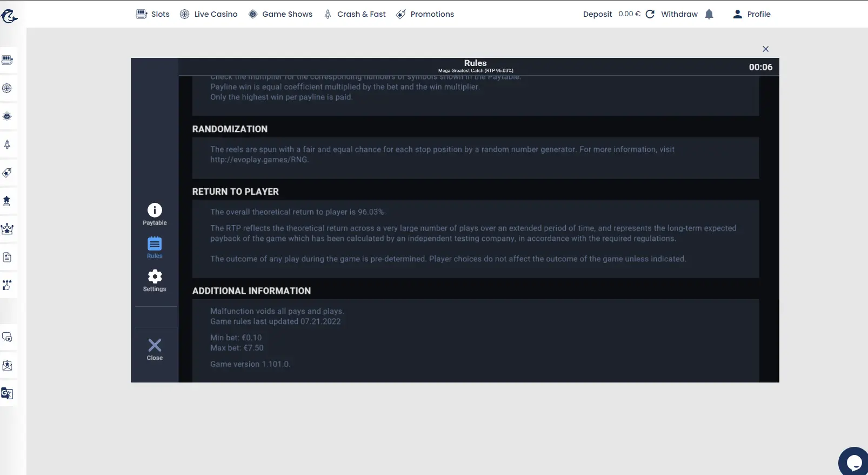This screenshot has height=475, width=868.
Task: Click the Profile person icon
Action: [737, 14]
